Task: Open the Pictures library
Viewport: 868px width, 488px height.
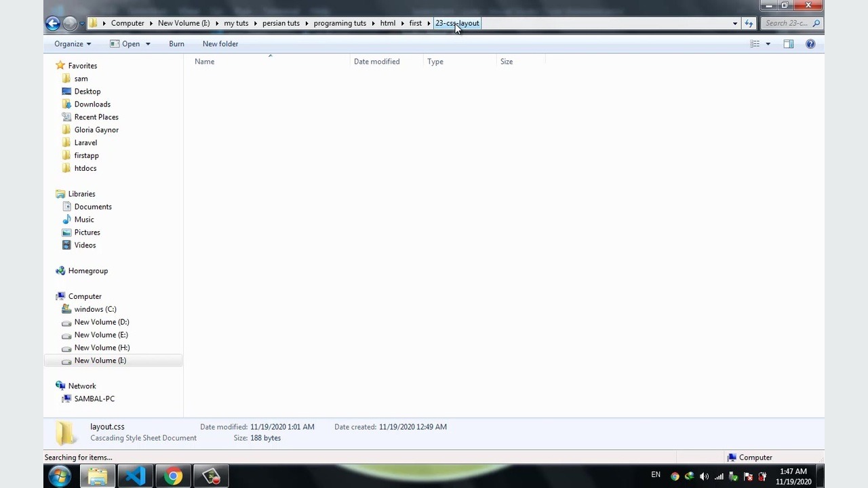Action: [87, 232]
